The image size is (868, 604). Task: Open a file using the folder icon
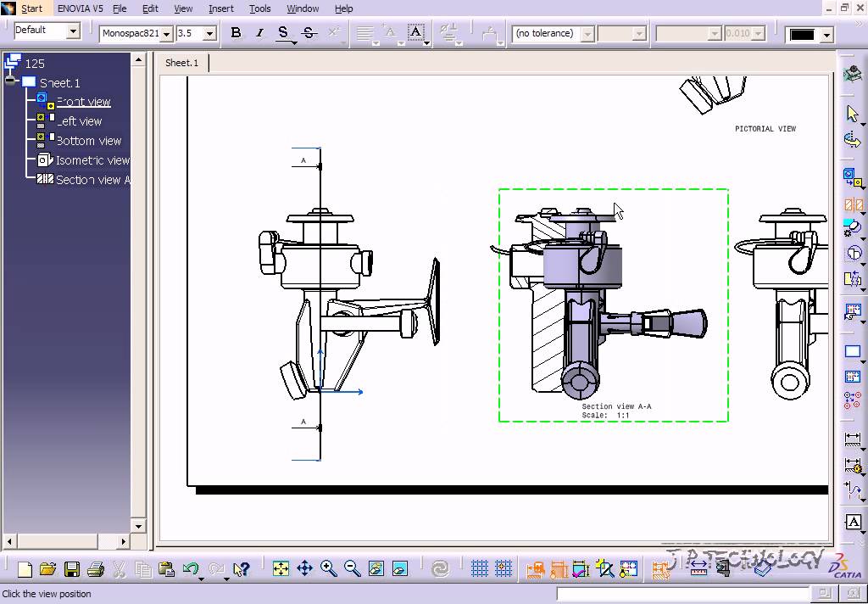coord(48,569)
